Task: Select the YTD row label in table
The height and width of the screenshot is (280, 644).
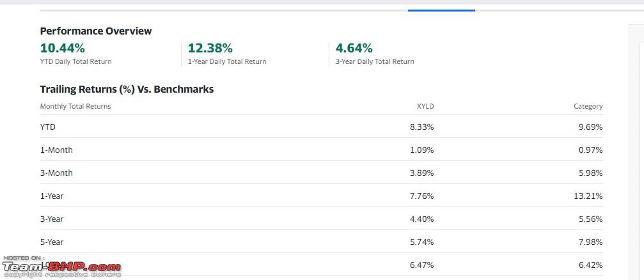Action: tap(47, 127)
